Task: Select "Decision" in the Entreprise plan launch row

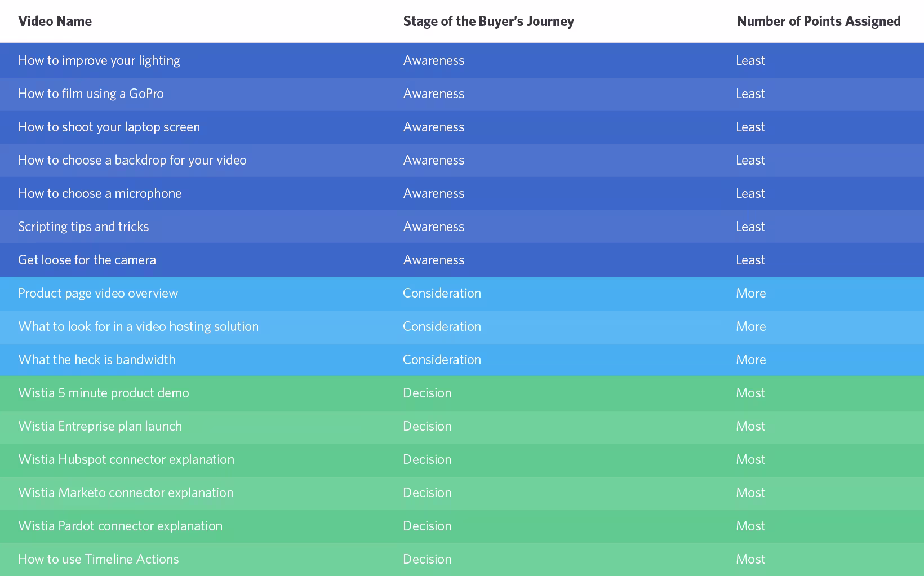Action: pyautogui.click(x=427, y=426)
